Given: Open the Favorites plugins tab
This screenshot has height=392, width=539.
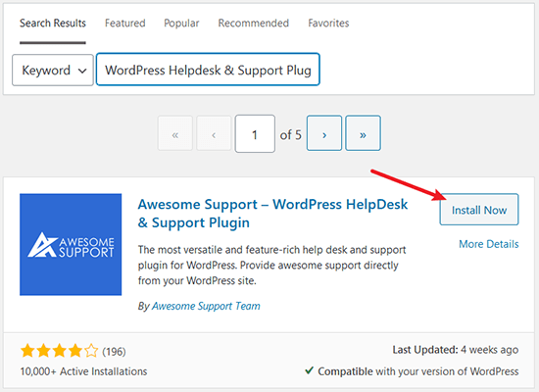Looking at the screenshot, I should (328, 24).
